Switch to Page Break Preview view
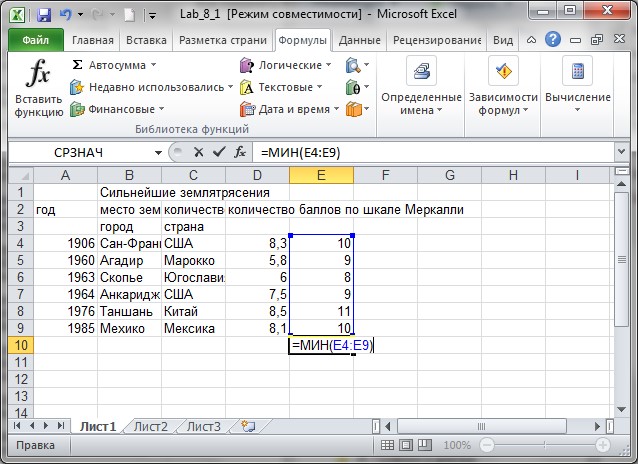 424,445
